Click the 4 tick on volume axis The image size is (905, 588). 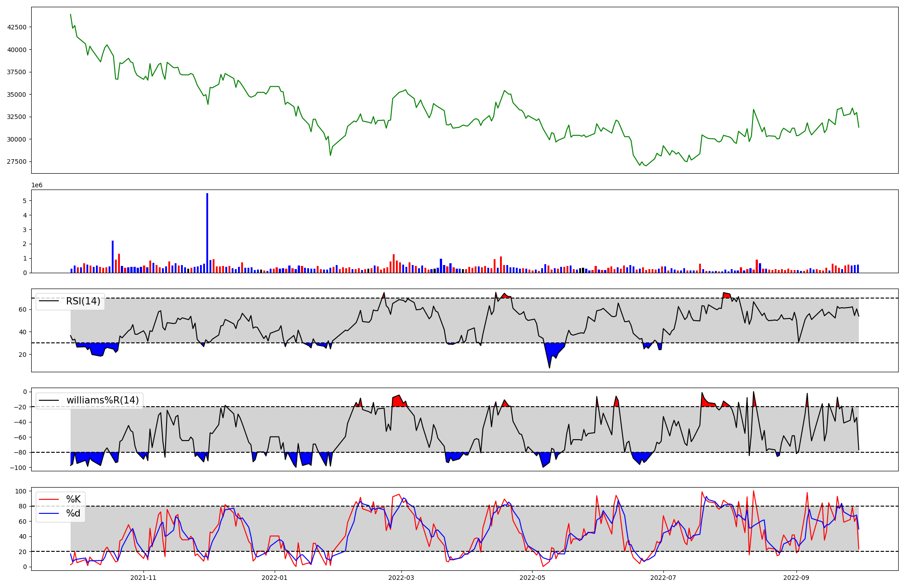coord(25,215)
